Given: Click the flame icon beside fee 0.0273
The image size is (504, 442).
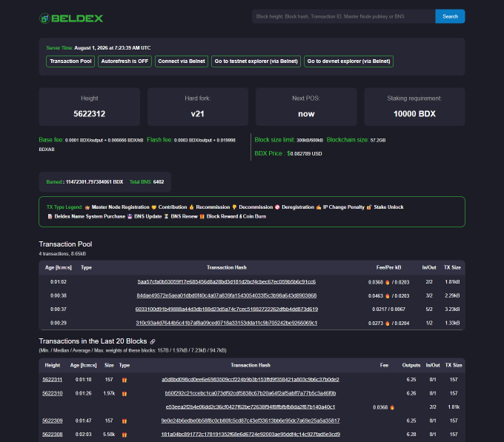Looking at the screenshot, I should pyautogui.click(x=388, y=324).
